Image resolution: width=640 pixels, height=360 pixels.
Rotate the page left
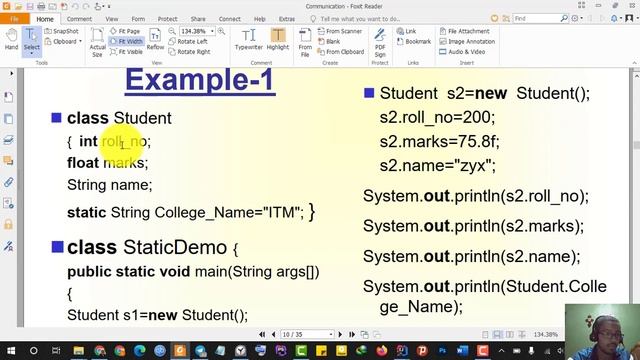click(x=188, y=41)
